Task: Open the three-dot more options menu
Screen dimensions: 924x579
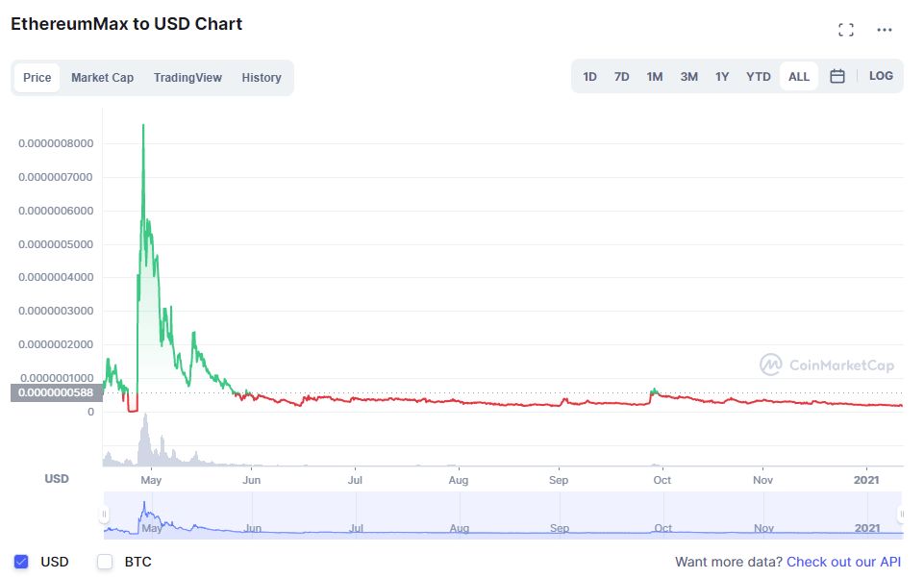Action: (x=884, y=30)
